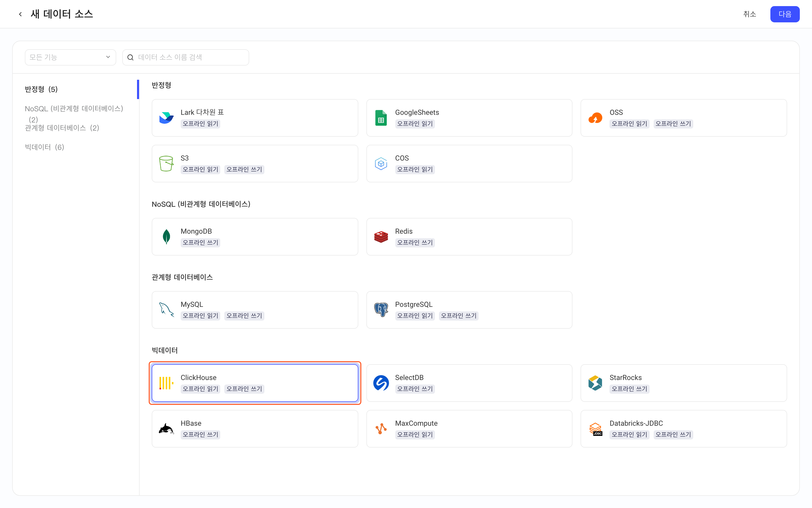Click 오프라인 쓰기 tag on Redis card
Image resolution: width=812 pixels, height=508 pixels.
[415, 243]
